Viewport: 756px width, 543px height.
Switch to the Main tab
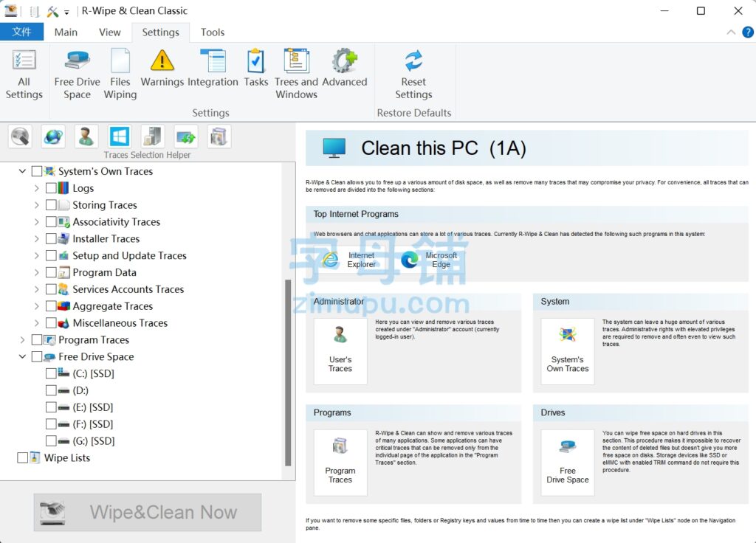66,32
